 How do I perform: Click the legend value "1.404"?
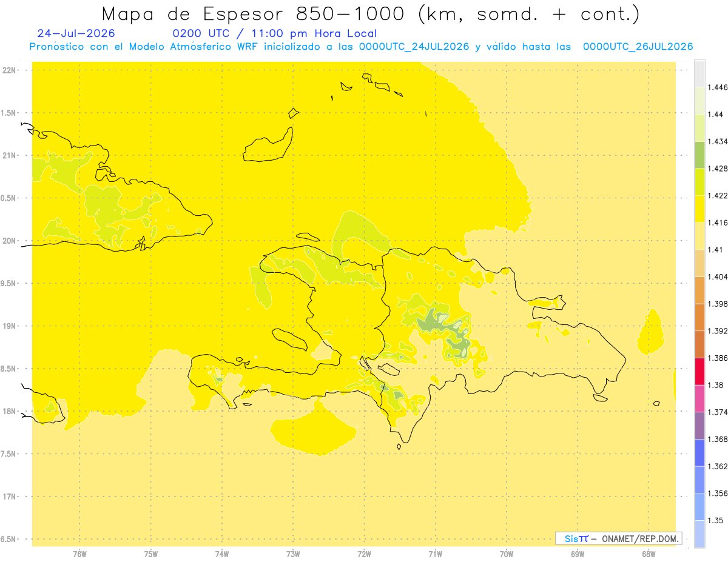(x=719, y=276)
